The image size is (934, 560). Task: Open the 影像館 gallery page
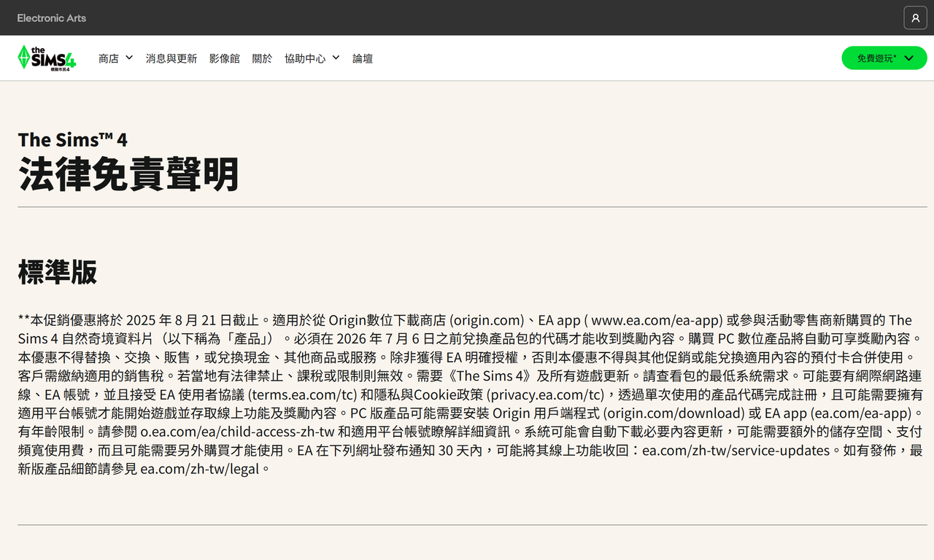[x=225, y=58]
